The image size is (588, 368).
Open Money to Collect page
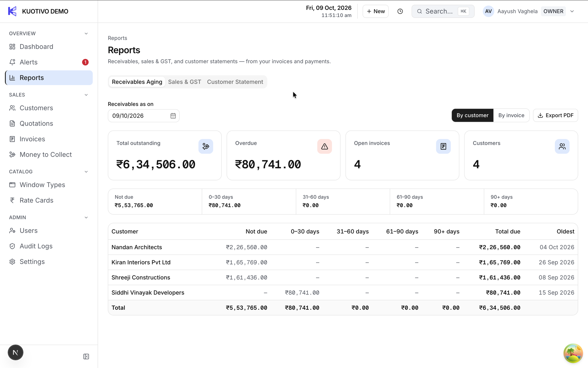(49, 155)
